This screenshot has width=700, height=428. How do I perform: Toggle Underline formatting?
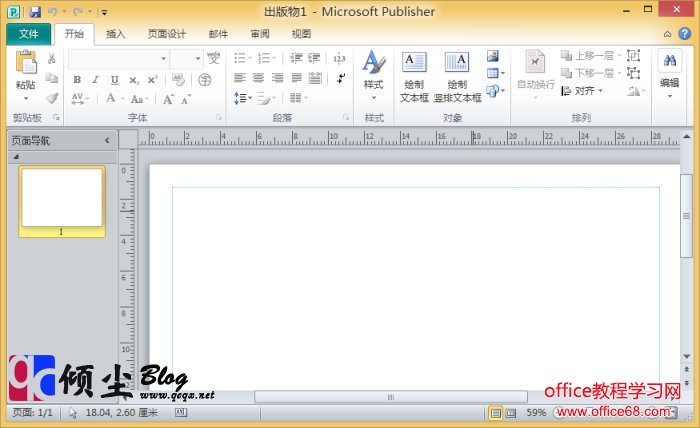tap(114, 80)
